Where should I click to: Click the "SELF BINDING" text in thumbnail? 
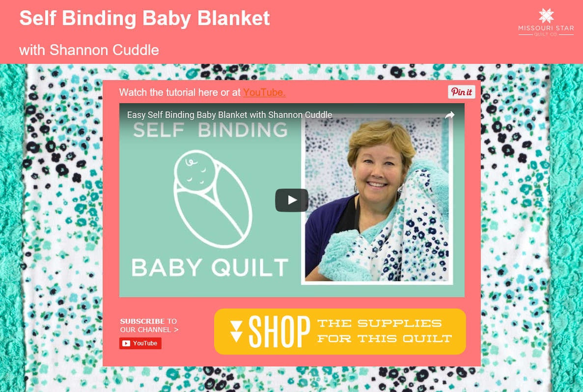pyautogui.click(x=210, y=130)
